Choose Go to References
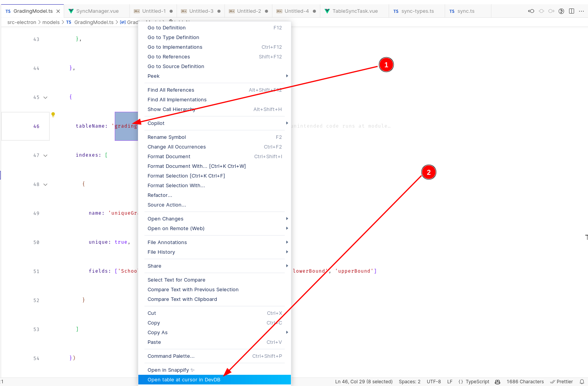588x386 pixels. pyautogui.click(x=215, y=57)
